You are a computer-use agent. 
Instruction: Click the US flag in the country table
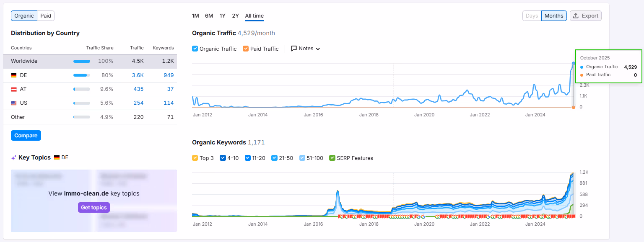point(14,103)
